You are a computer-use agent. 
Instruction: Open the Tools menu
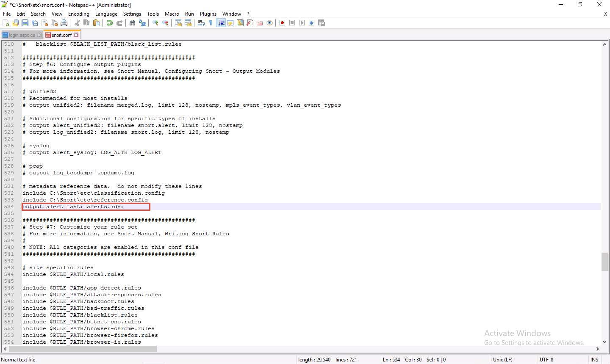click(x=153, y=14)
